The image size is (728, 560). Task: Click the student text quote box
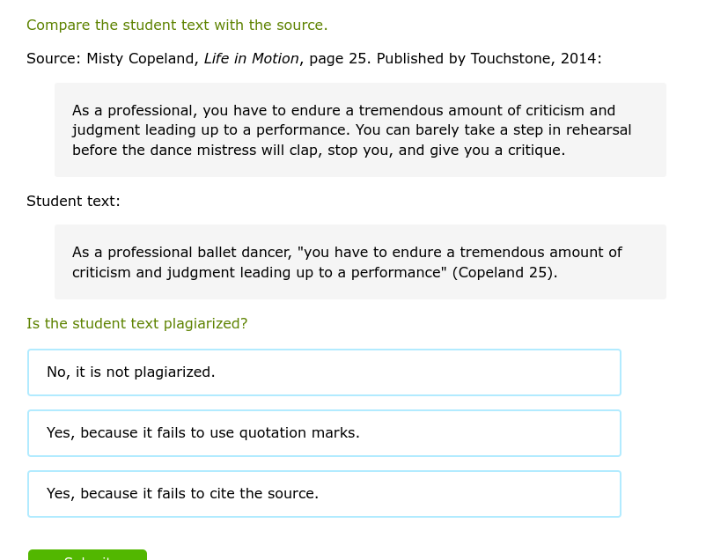(x=360, y=262)
